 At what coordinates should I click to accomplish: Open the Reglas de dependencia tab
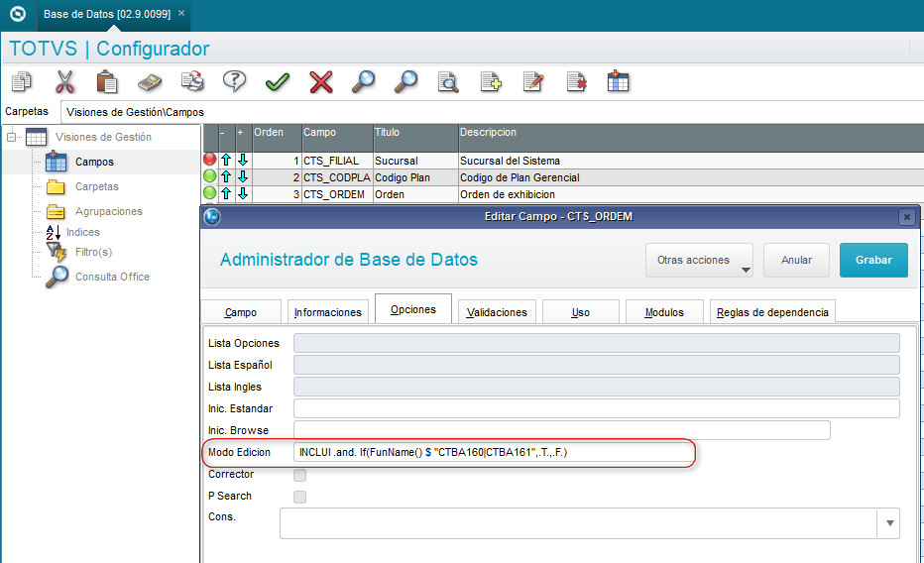(x=772, y=312)
